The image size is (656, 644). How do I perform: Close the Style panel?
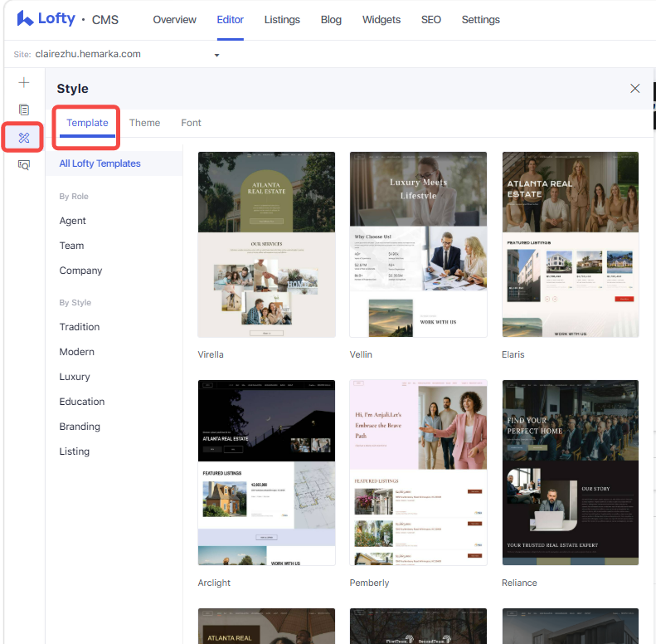pos(634,88)
